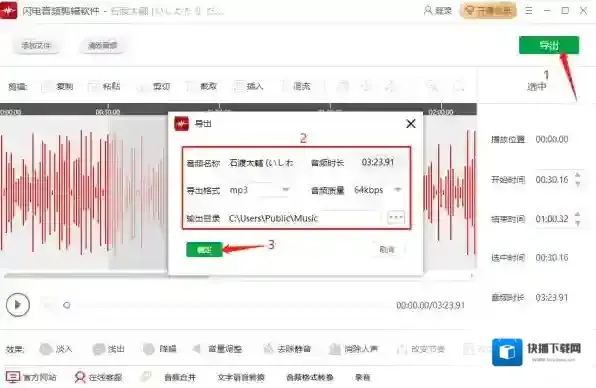Apply the 淡入 fade-in effect
Viewport: 596px width, 388px height.
click(x=55, y=348)
